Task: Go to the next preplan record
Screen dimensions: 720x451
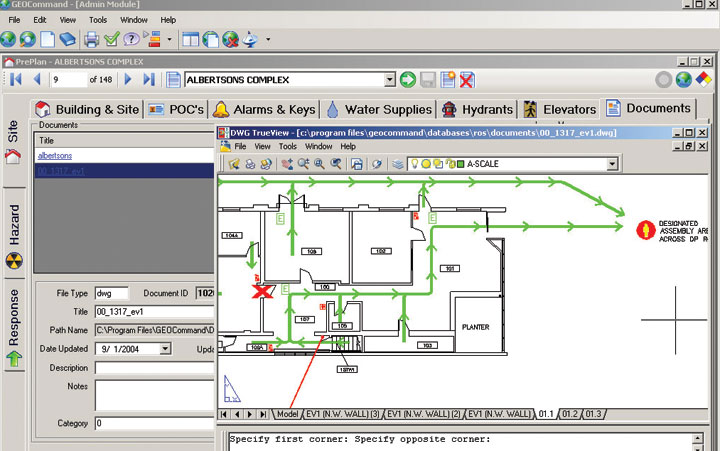Action: [x=128, y=80]
